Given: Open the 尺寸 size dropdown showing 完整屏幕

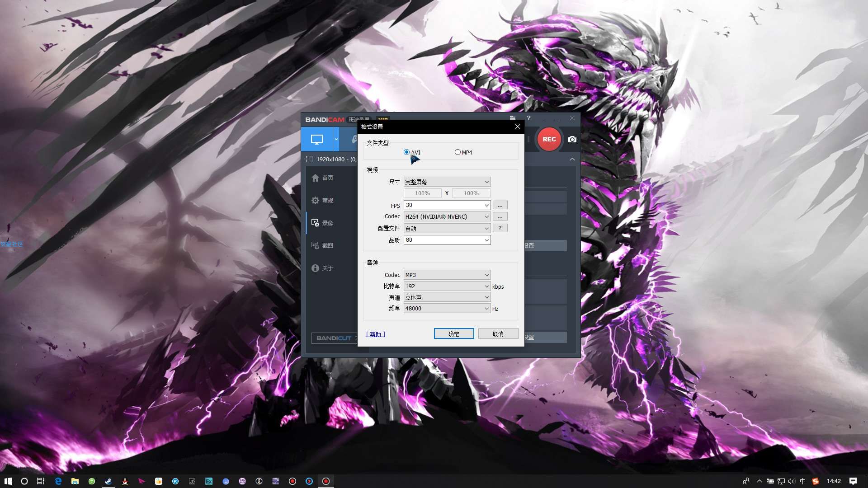Looking at the screenshot, I should coord(447,182).
